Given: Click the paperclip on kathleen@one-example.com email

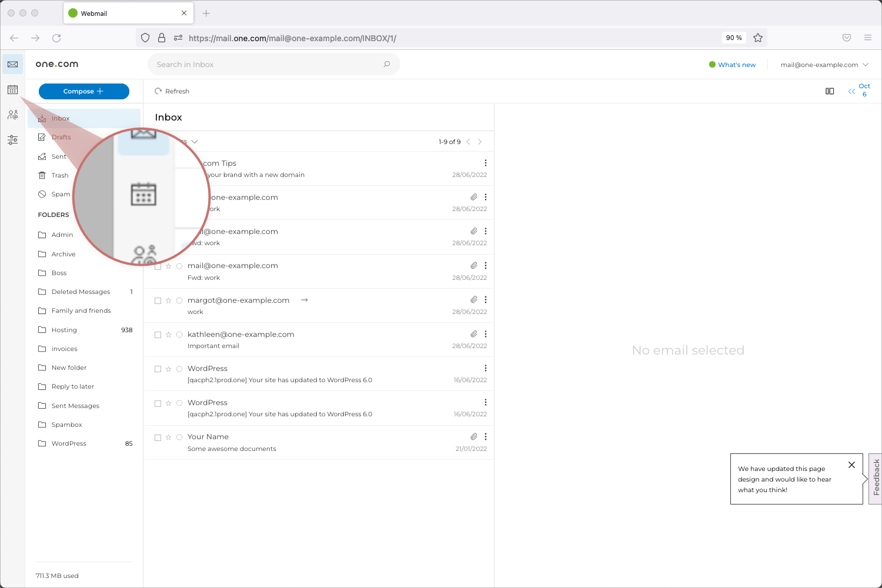Looking at the screenshot, I should (x=474, y=333).
